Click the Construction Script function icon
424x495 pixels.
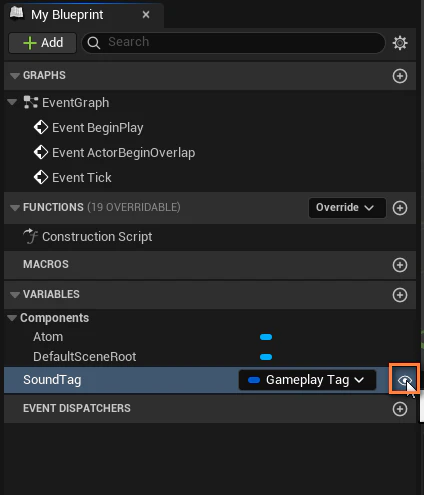tap(30, 236)
